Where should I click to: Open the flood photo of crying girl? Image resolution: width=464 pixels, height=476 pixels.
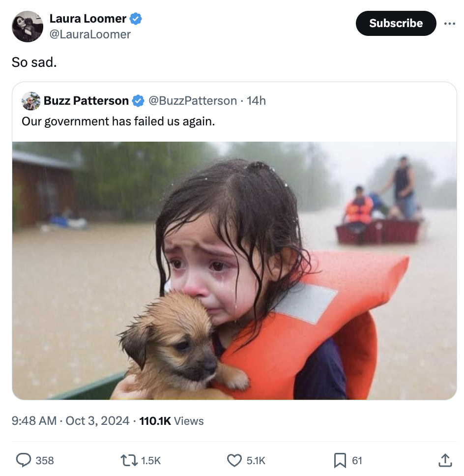pos(234,270)
